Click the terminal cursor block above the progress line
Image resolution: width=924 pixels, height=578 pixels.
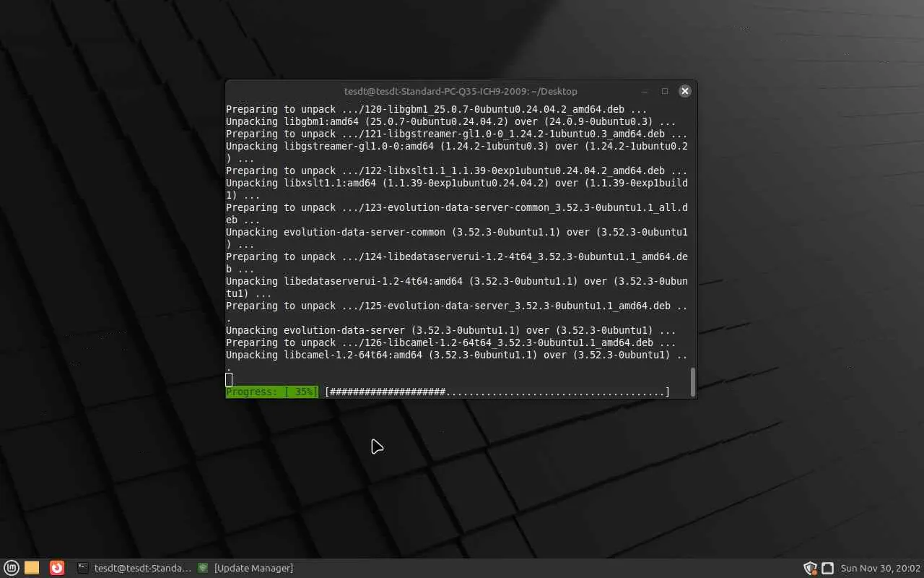tap(229, 379)
